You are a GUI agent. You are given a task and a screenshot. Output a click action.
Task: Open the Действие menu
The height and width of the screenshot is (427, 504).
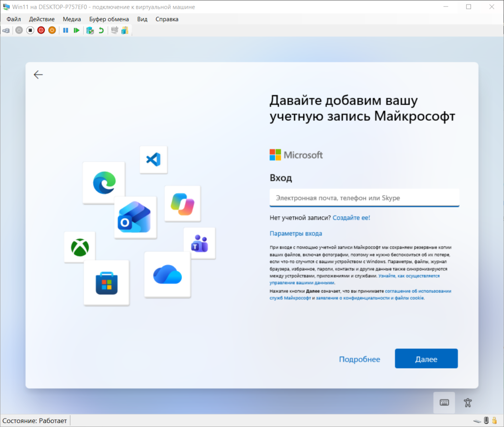point(42,19)
